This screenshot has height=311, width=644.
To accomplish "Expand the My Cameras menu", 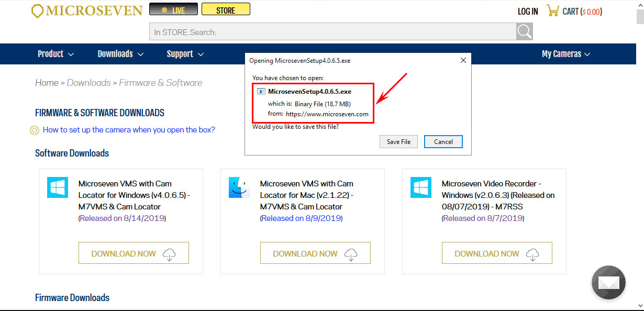I will (x=566, y=54).
